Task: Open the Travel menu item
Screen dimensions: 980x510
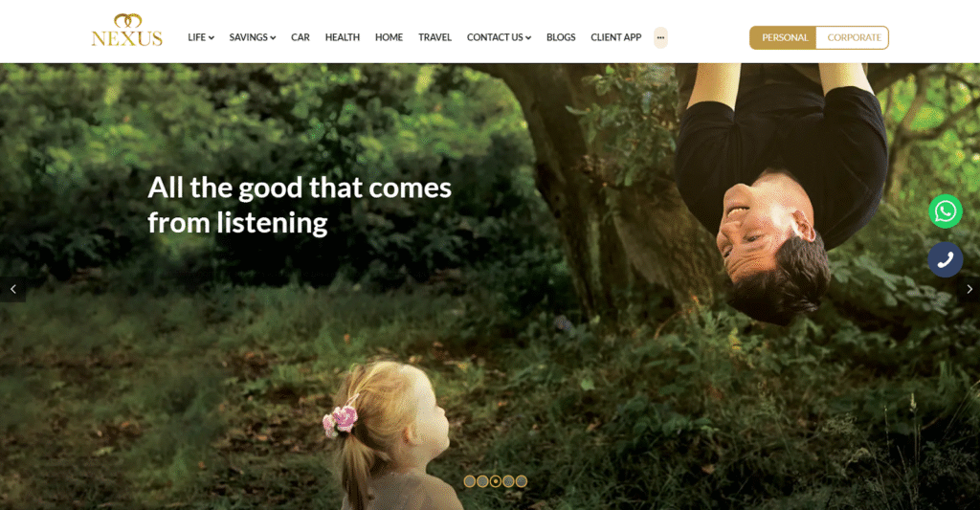Action: [x=434, y=37]
